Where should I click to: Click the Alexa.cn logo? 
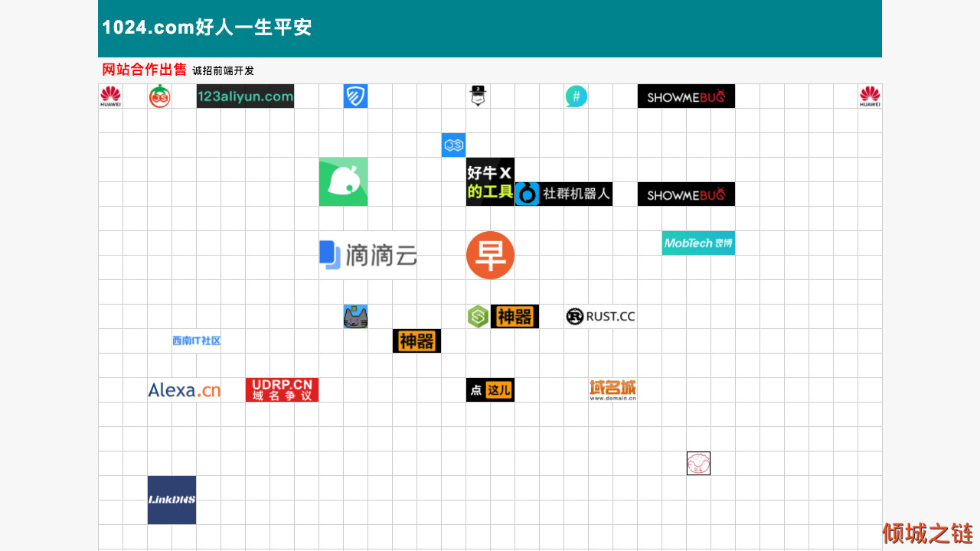(x=184, y=390)
